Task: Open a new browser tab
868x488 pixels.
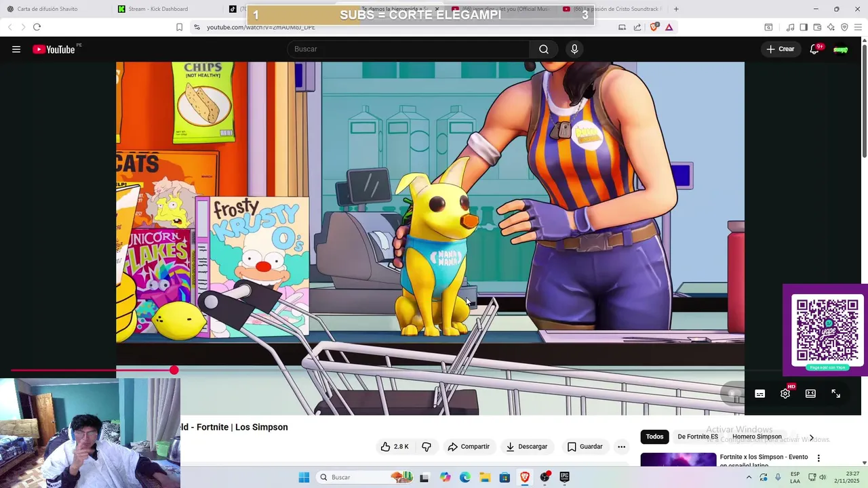Action: tap(676, 9)
